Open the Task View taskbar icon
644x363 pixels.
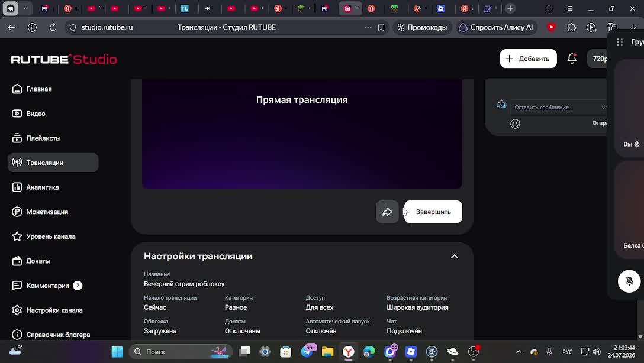245,352
